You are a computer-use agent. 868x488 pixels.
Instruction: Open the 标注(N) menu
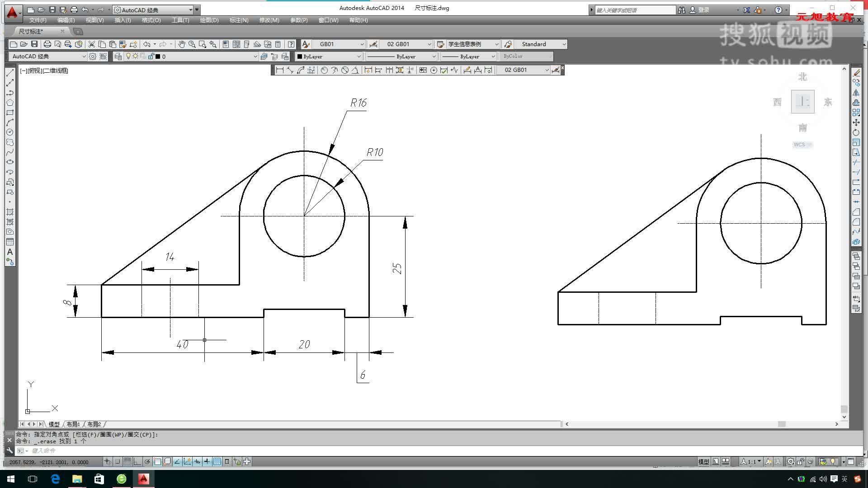240,20
